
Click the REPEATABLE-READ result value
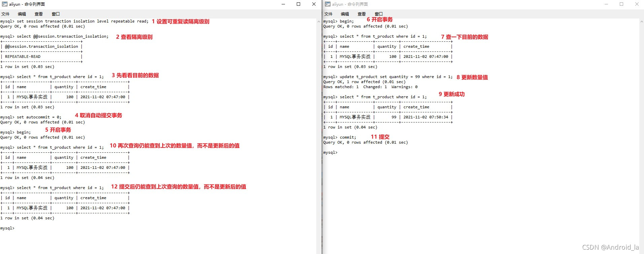point(23,57)
